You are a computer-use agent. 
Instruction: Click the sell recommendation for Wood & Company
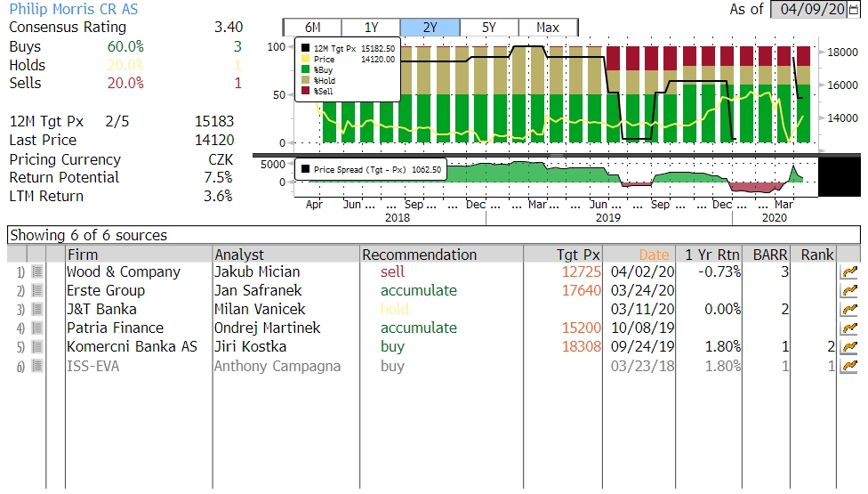(x=392, y=271)
